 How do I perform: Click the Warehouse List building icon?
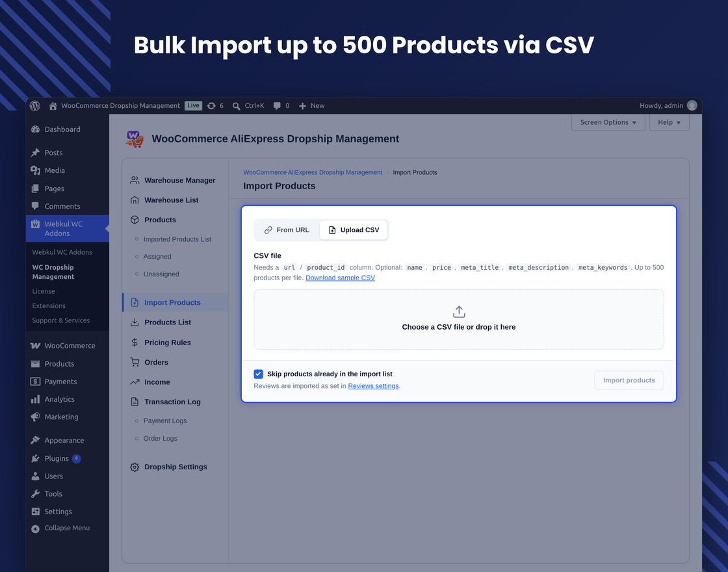tap(135, 200)
